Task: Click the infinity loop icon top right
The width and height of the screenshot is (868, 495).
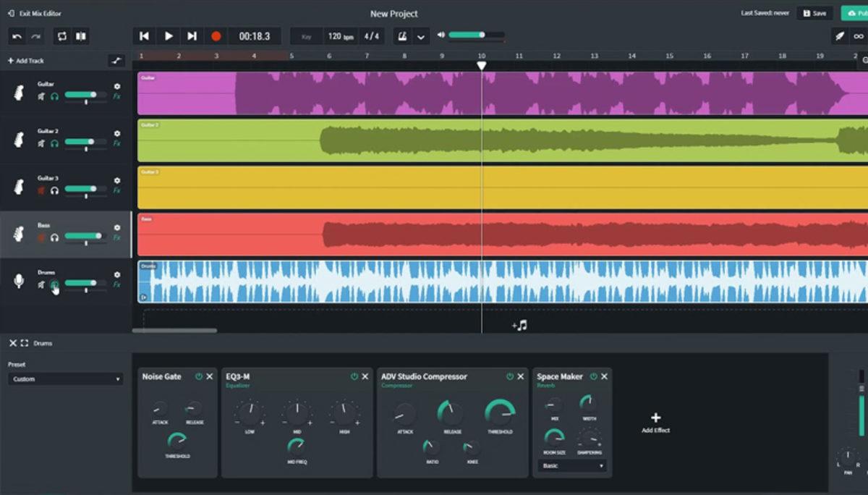Action: tap(859, 35)
